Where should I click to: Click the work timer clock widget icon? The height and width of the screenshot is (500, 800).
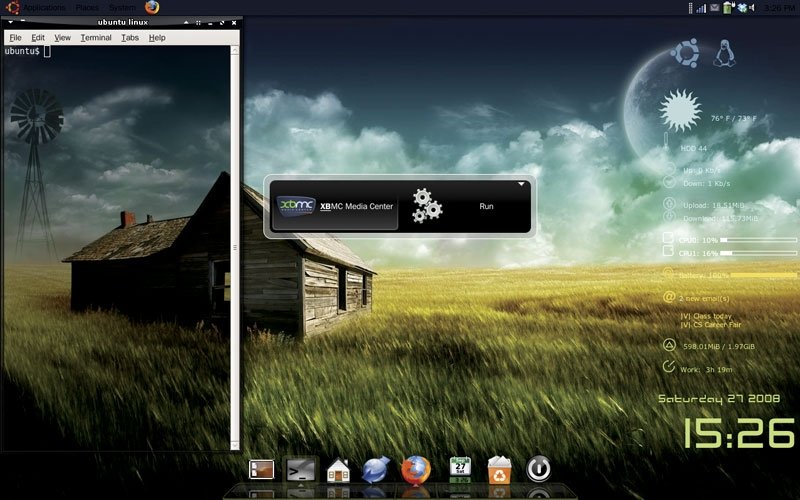[x=668, y=366]
